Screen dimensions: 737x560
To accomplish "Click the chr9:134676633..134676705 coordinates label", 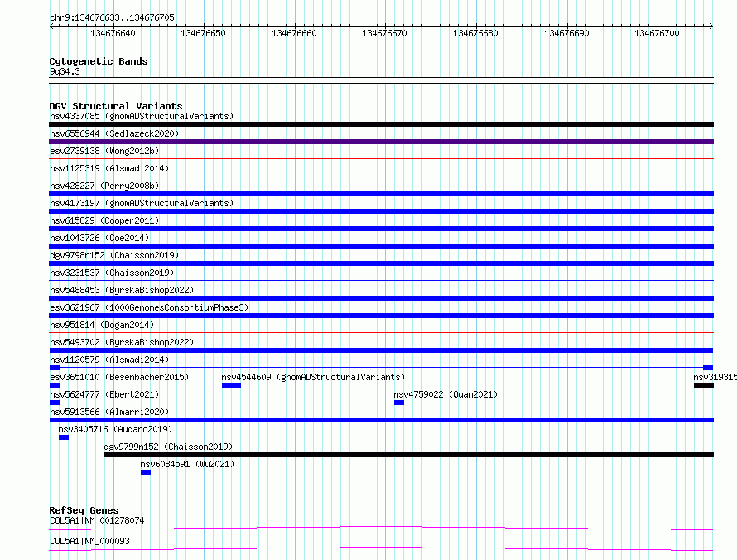I will point(112,17).
